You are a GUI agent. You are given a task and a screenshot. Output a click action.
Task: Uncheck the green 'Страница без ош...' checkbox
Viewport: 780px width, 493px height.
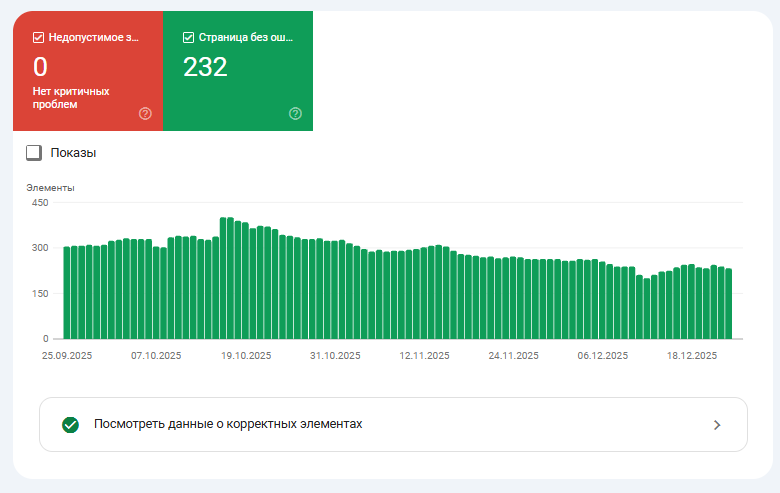coord(188,38)
